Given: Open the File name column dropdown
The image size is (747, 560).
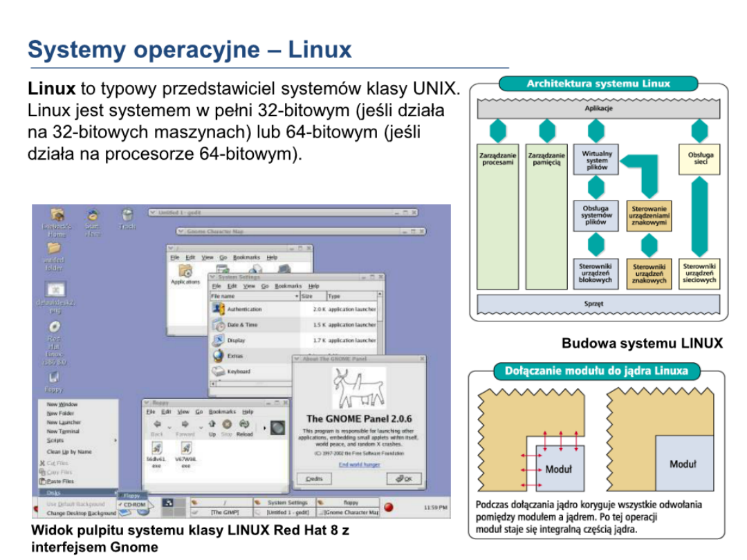Looking at the screenshot, I should [297, 296].
